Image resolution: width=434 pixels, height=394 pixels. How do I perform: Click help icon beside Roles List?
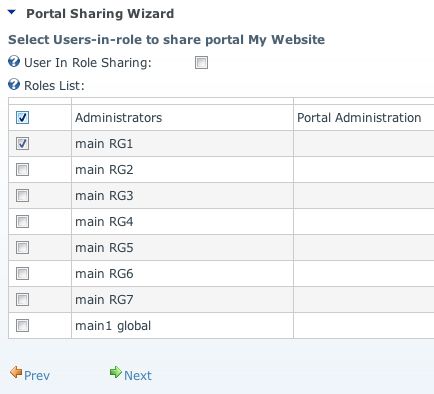pyautogui.click(x=14, y=85)
